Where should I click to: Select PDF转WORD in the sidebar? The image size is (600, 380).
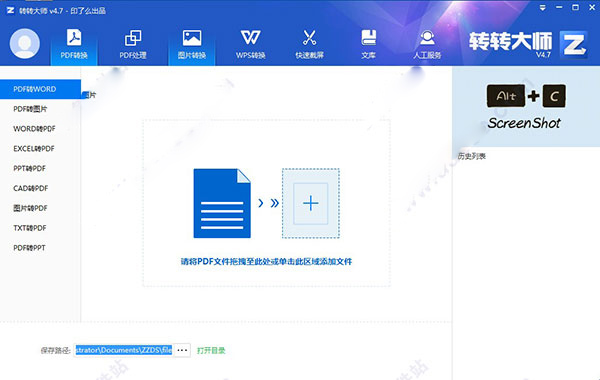tap(41, 89)
